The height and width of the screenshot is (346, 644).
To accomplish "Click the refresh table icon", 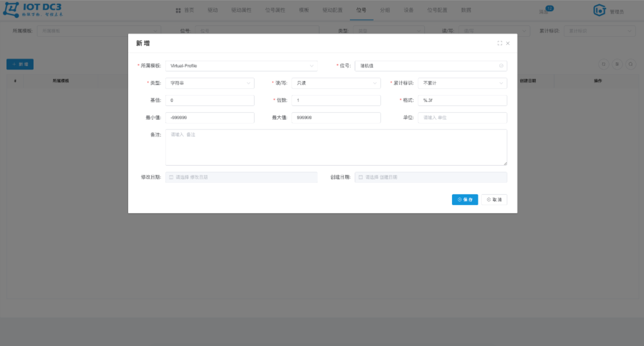I will tap(603, 64).
